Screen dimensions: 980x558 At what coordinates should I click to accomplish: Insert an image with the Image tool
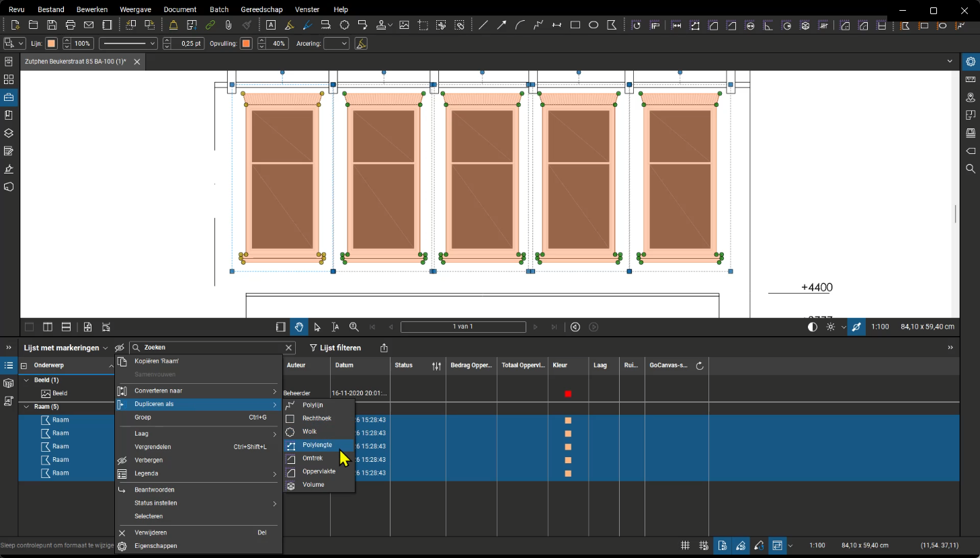[404, 25]
